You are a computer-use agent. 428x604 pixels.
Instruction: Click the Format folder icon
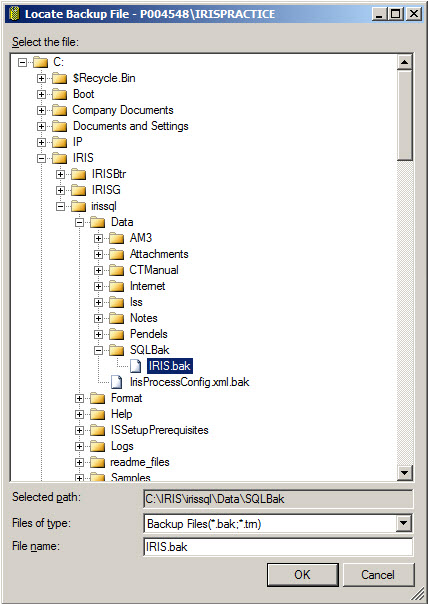(97, 398)
